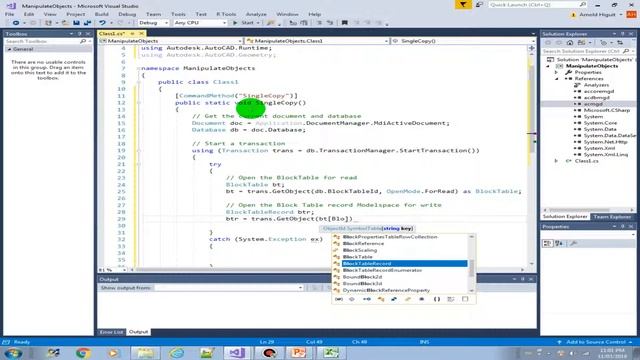Click the Properties panel Categorized icon
Screen dimensions: 640x360
tap(548, 243)
